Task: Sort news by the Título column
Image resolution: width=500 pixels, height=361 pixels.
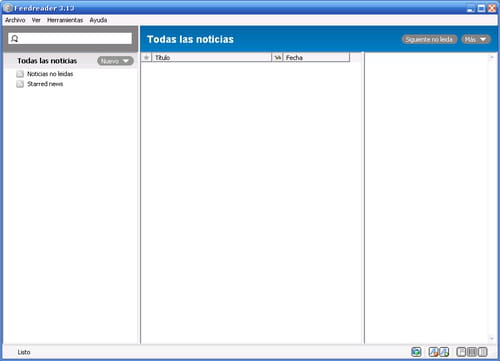Action: click(212, 57)
